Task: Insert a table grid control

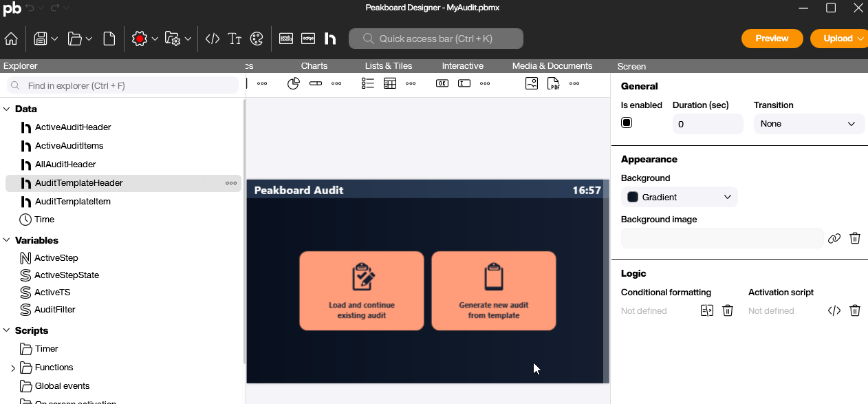Action: (390, 83)
